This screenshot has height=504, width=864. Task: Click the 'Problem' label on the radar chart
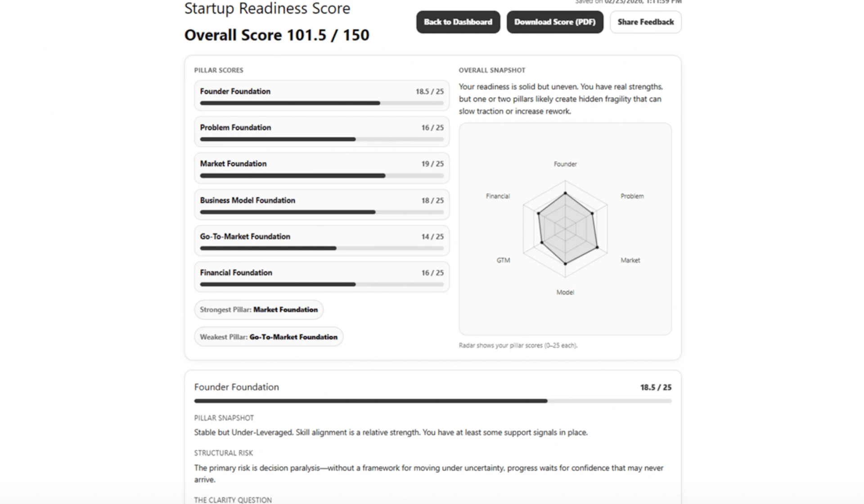[x=632, y=196]
